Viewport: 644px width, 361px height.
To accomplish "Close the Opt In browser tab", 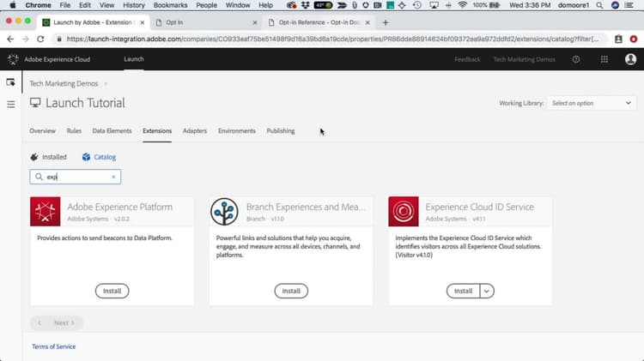I will click(x=255, y=22).
